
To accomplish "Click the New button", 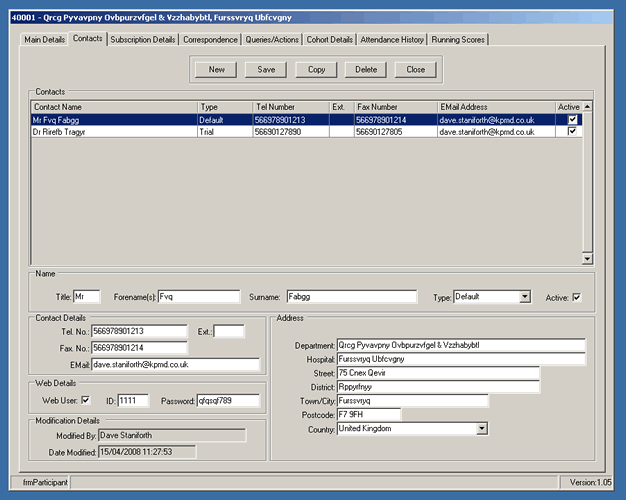I will pos(216,69).
